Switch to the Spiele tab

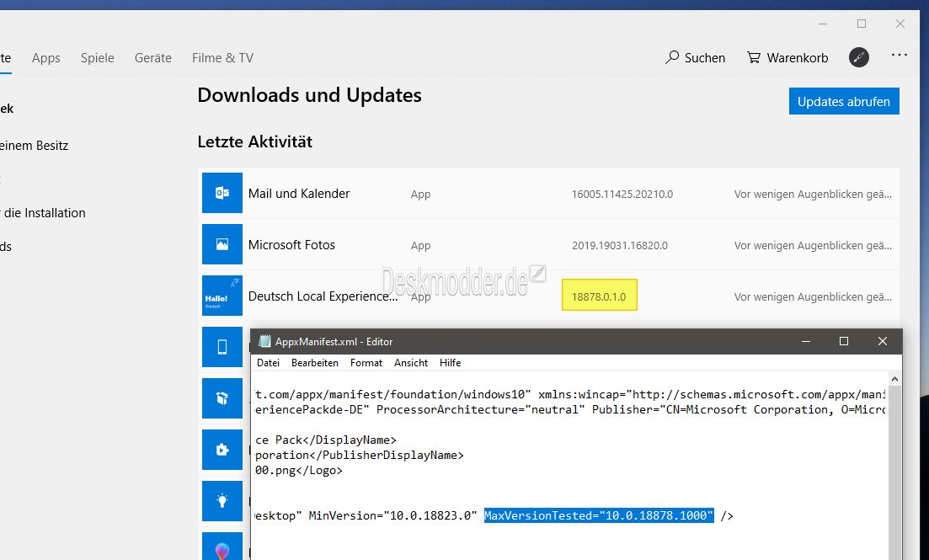[x=98, y=58]
